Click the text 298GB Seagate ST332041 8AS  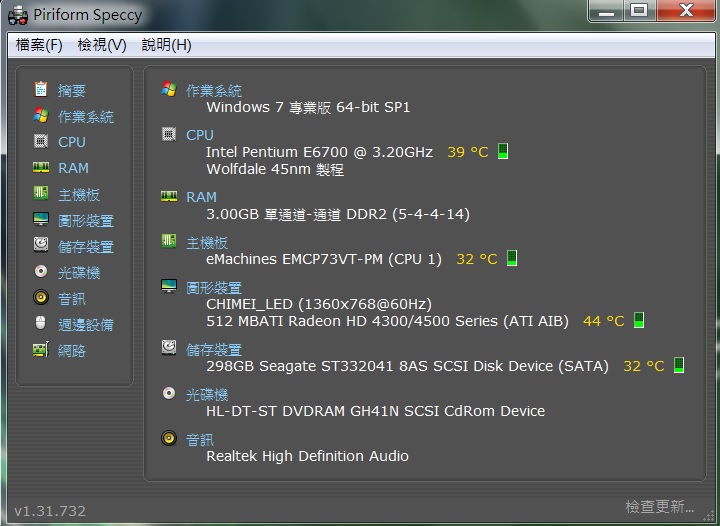coord(317,366)
